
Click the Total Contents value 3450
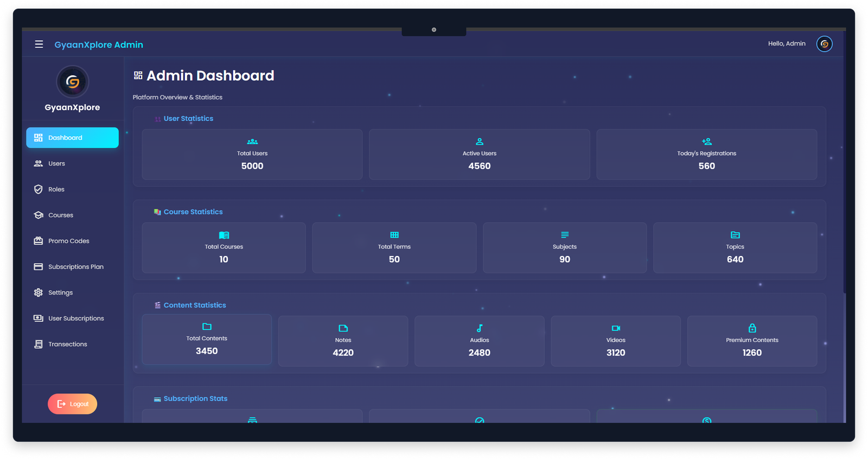click(x=207, y=351)
